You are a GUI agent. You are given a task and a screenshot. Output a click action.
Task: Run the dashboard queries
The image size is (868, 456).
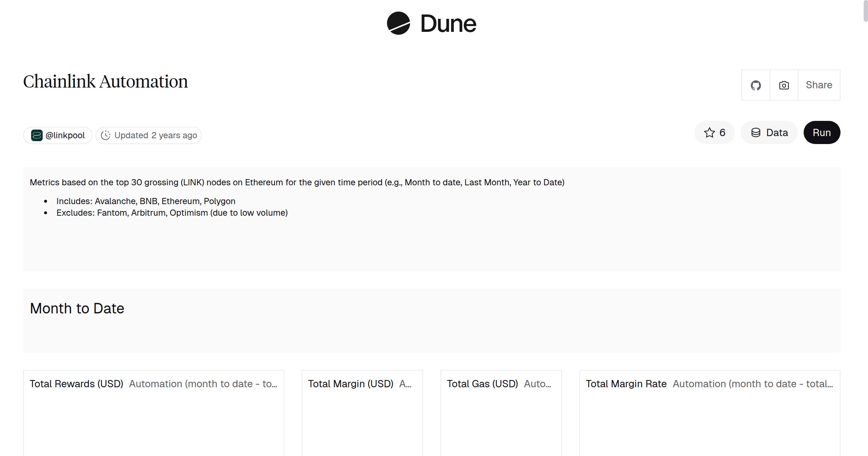click(822, 132)
